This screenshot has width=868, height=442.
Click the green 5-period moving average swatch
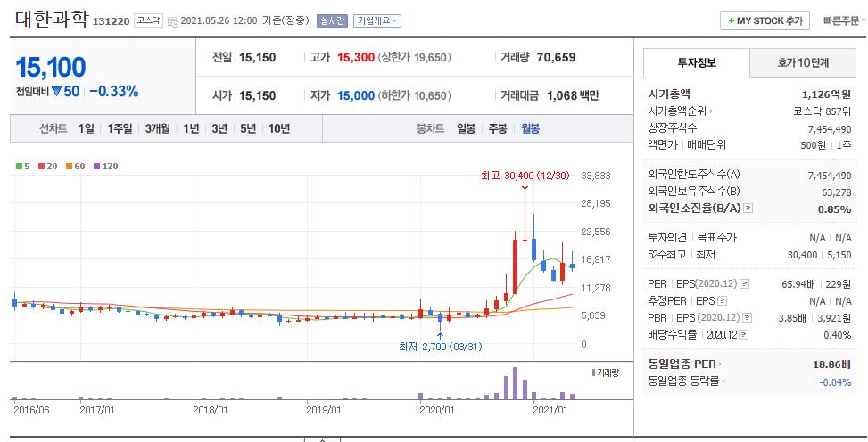pyautogui.click(x=20, y=166)
